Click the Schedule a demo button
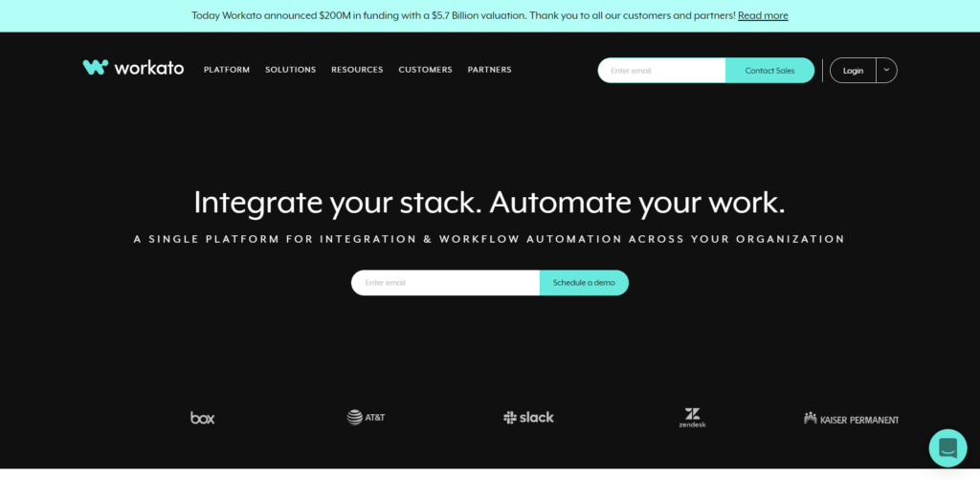Screen dimensions: 980x480 pos(584,283)
